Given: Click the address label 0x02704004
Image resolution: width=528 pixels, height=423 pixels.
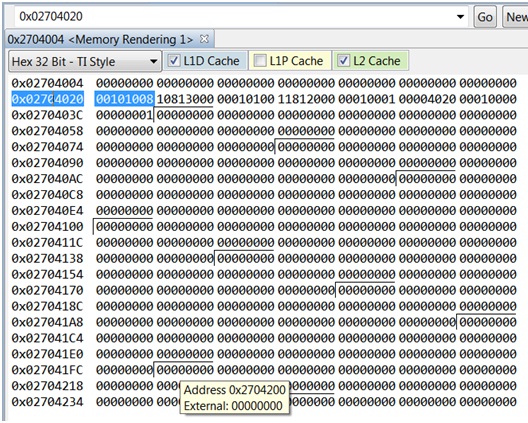Looking at the screenshot, I should click(47, 83).
